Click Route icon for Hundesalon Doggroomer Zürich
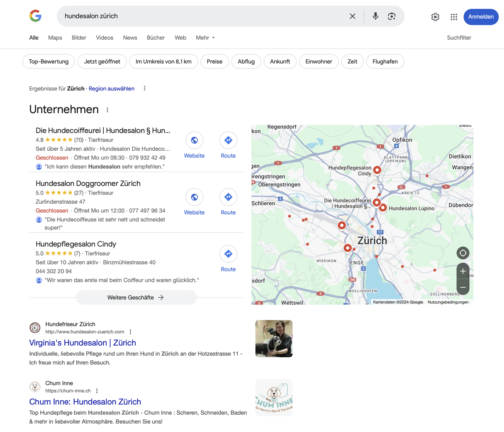The width and height of the screenshot is (504, 432). pos(228,197)
